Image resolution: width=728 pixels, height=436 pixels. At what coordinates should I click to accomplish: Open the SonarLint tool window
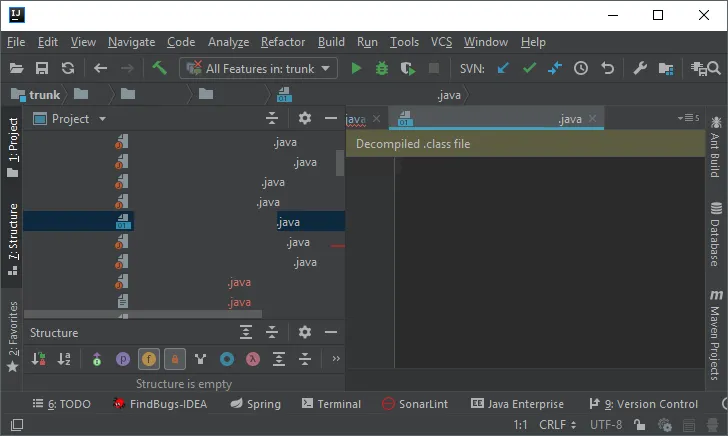point(415,404)
